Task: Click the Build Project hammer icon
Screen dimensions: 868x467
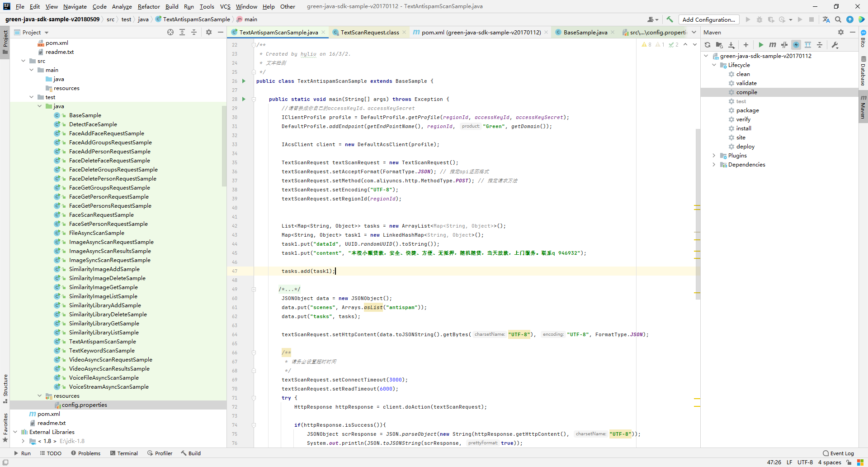Action: [x=670, y=19]
